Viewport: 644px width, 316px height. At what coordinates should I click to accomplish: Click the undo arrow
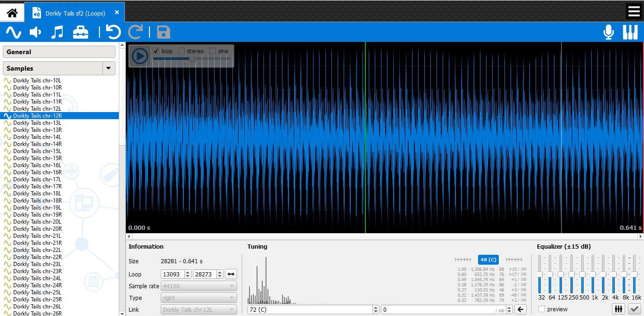(x=113, y=32)
